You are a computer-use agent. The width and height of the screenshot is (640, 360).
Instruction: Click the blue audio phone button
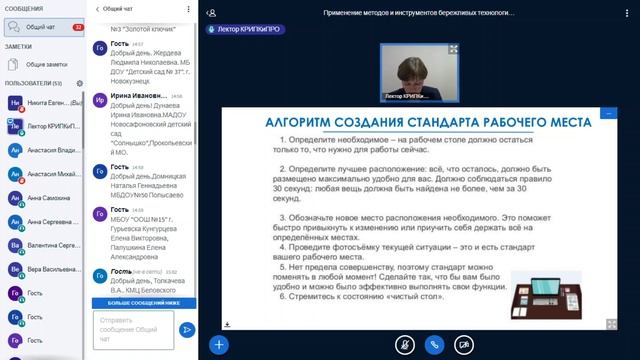[434, 345]
